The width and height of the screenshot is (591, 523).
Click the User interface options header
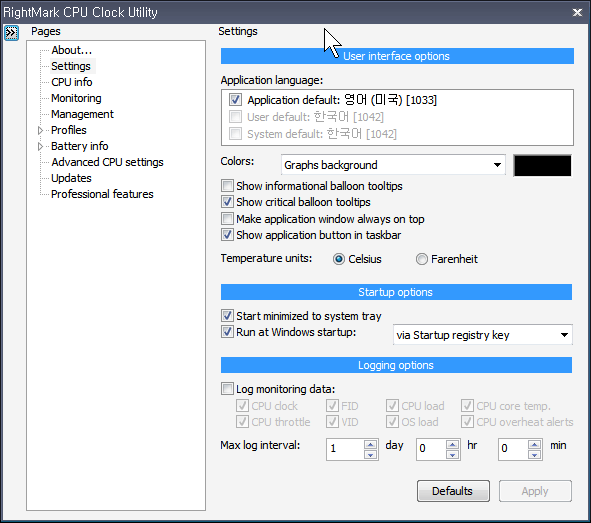click(x=397, y=56)
